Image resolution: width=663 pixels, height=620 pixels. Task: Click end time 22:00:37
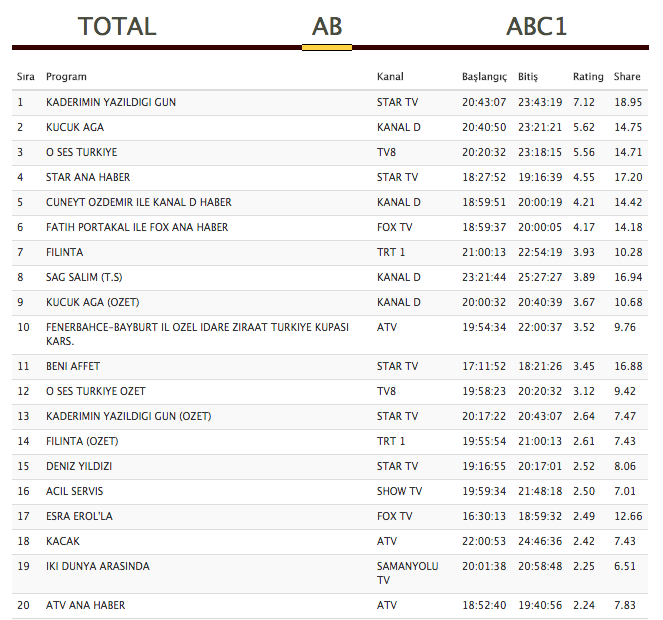coord(540,327)
